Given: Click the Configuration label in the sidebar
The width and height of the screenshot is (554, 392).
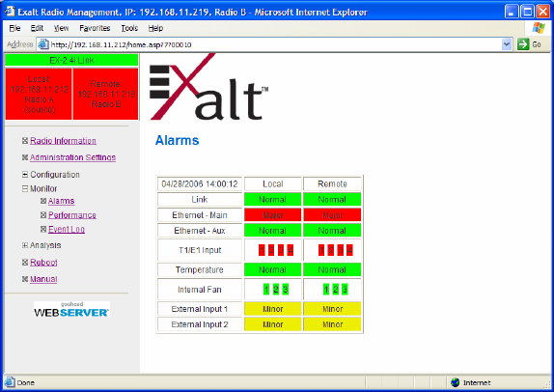Looking at the screenshot, I should tap(55, 175).
